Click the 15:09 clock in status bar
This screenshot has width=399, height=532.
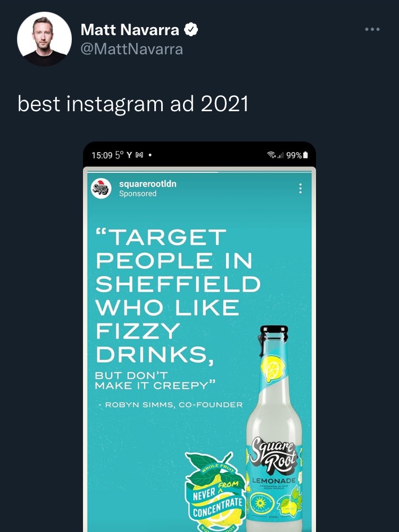tap(102, 155)
